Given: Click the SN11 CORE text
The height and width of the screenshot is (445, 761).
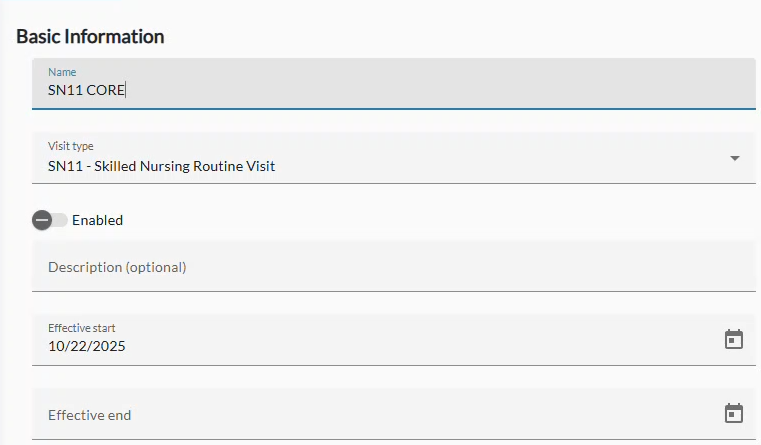Looking at the screenshot, I should 86,91.
